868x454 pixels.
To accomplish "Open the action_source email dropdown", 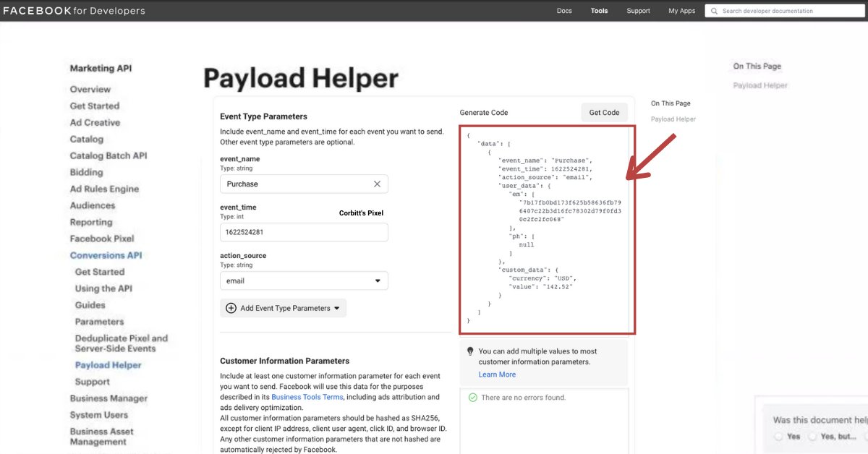I will click(304, 280).
